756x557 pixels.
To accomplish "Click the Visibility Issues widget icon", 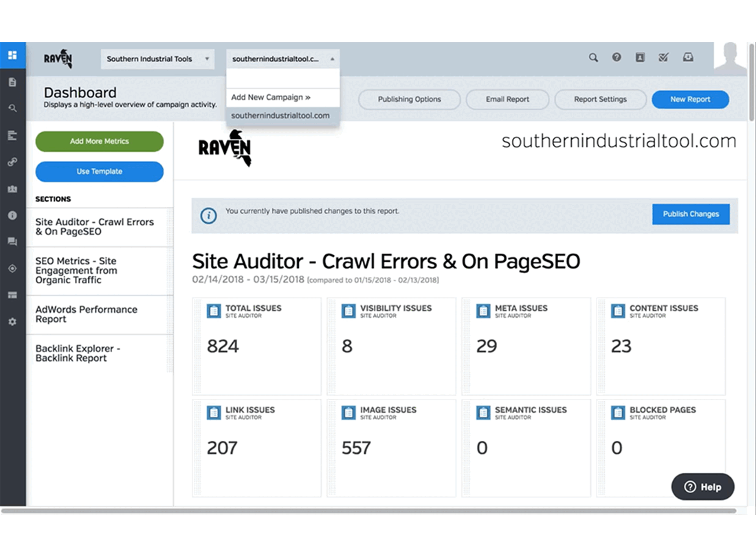I will [x=348, y=311].
